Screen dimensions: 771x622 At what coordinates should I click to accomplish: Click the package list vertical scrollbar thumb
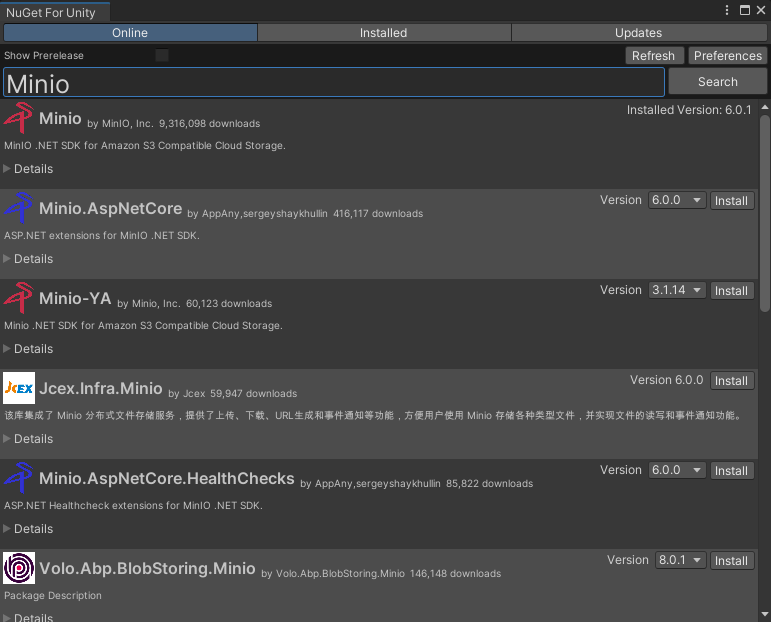(x=765, y=212)
